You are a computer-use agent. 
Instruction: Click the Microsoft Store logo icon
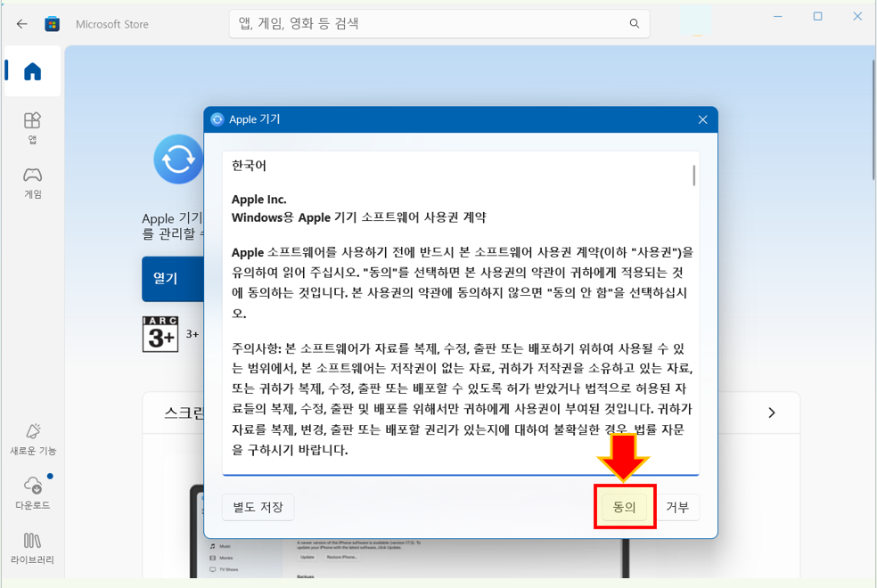[x=53, y=24]
